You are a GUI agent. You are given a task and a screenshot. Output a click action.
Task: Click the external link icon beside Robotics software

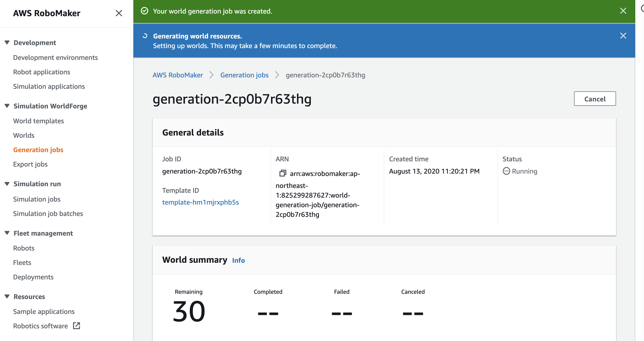[x=76, y=325]
